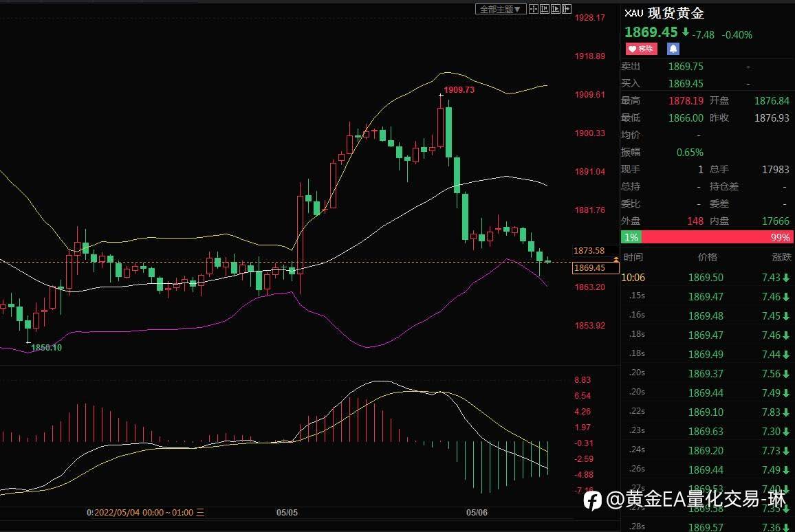
Task: Set a price alert with the bell icon
Action: coord(673,49)
